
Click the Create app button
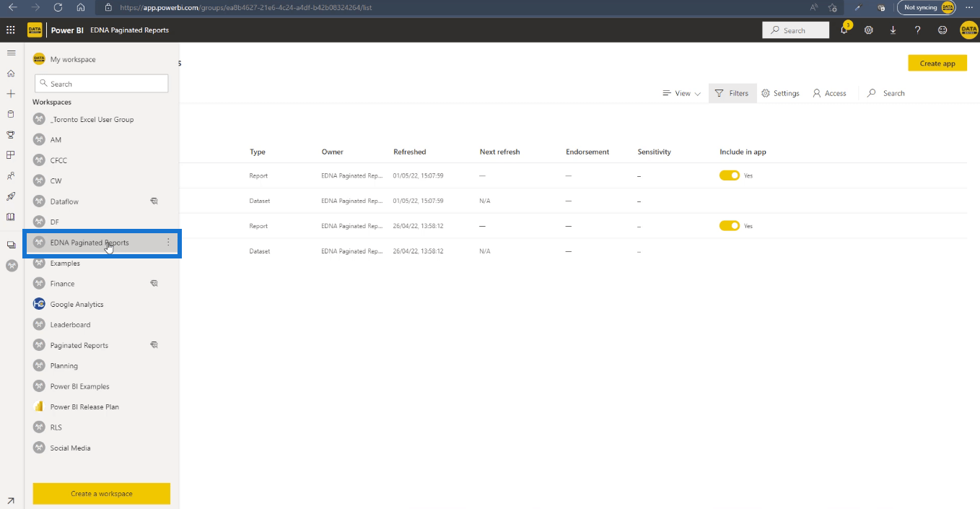[937, 64]
